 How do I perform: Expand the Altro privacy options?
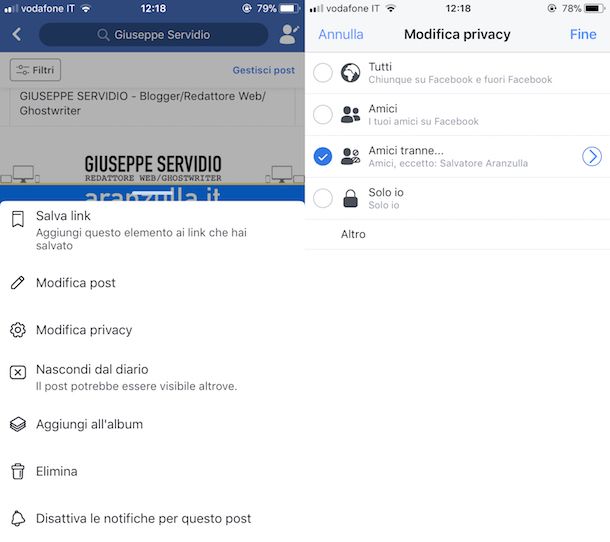(458, 234)
